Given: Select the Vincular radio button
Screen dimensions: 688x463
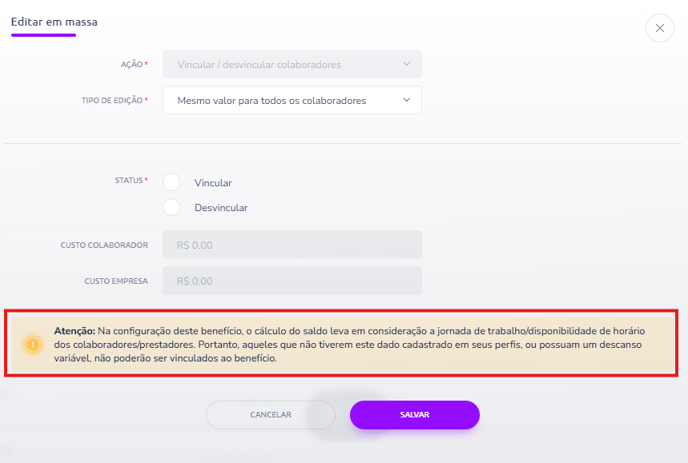Looking at the screenshot, I should tap(171, 182).
